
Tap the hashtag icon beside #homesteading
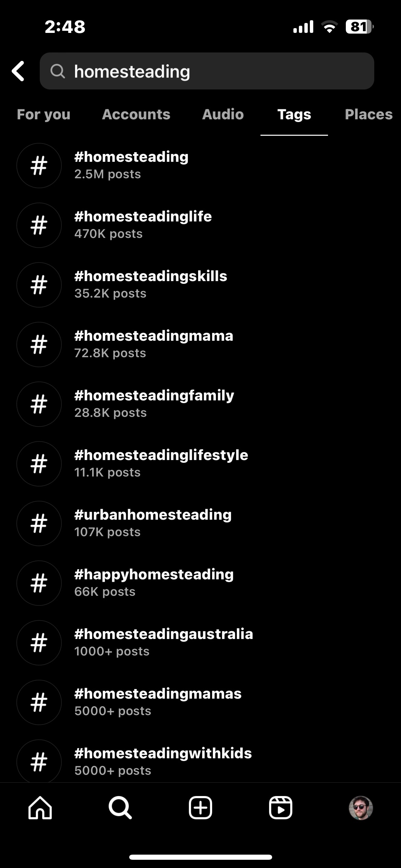tap(39, 166)
